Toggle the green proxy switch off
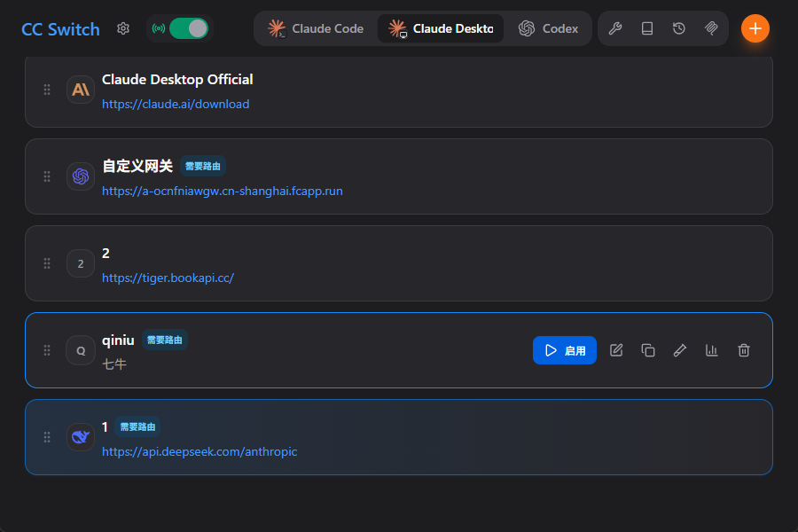 189,28
